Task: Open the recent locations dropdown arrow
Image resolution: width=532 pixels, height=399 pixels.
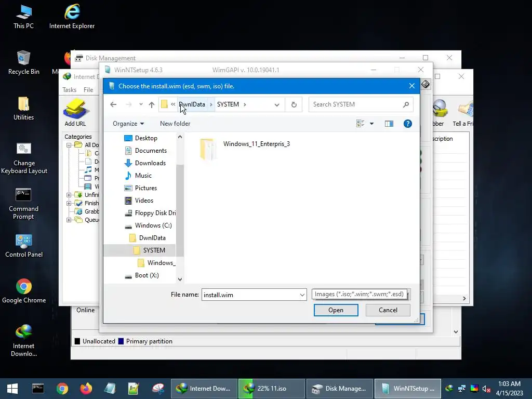Action: tap(141, 104)
